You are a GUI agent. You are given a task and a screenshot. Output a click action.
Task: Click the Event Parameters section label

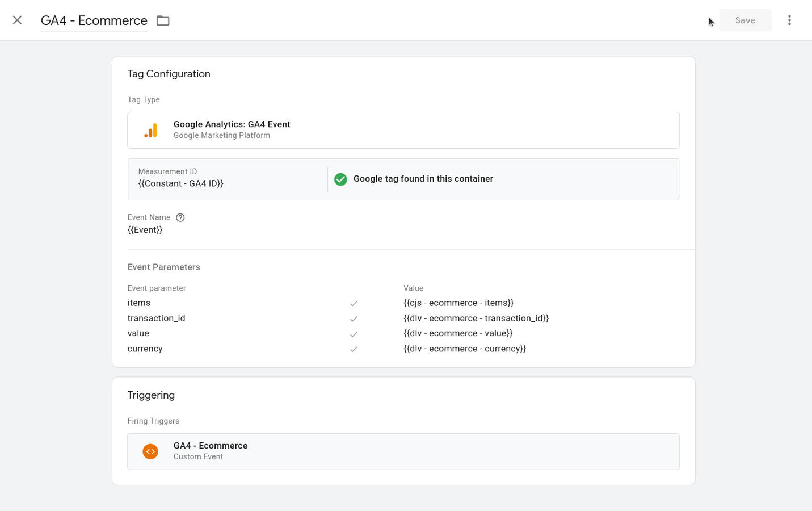pos(164,267)
